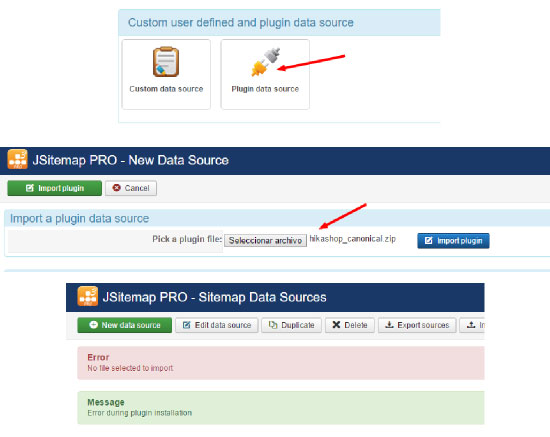Click the hikashop_canonical.zip file name
Image resolution: width=550 pixels, height=437 pixels.
pos(353,239)
